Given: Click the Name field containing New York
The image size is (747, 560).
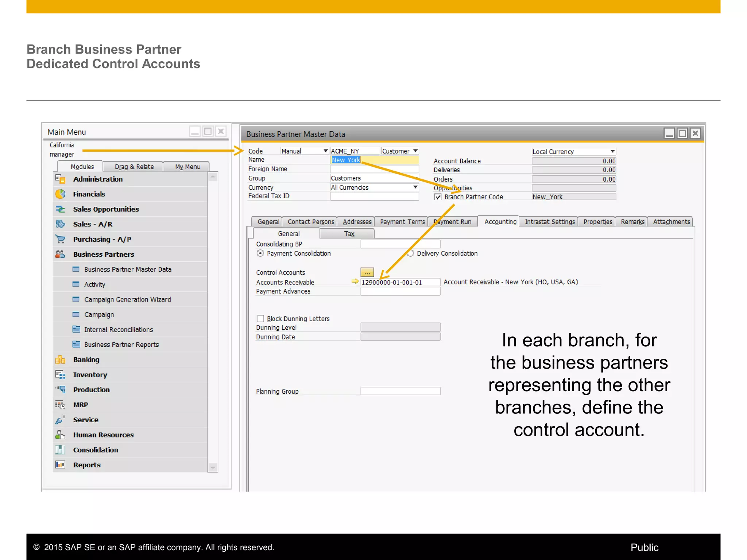Looking at the screenshot, I should click(374, 160).
